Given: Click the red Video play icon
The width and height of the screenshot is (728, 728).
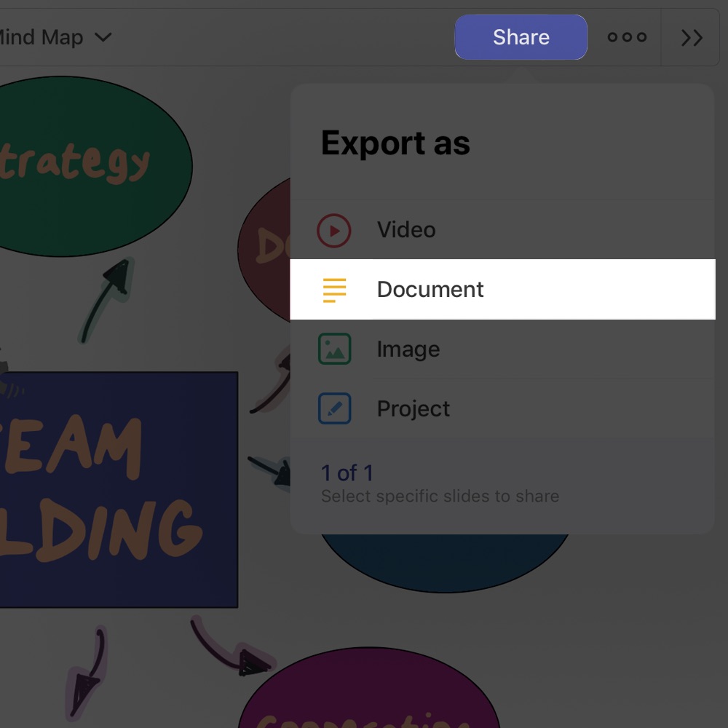Looking at the screenshot, I should 334,230.
